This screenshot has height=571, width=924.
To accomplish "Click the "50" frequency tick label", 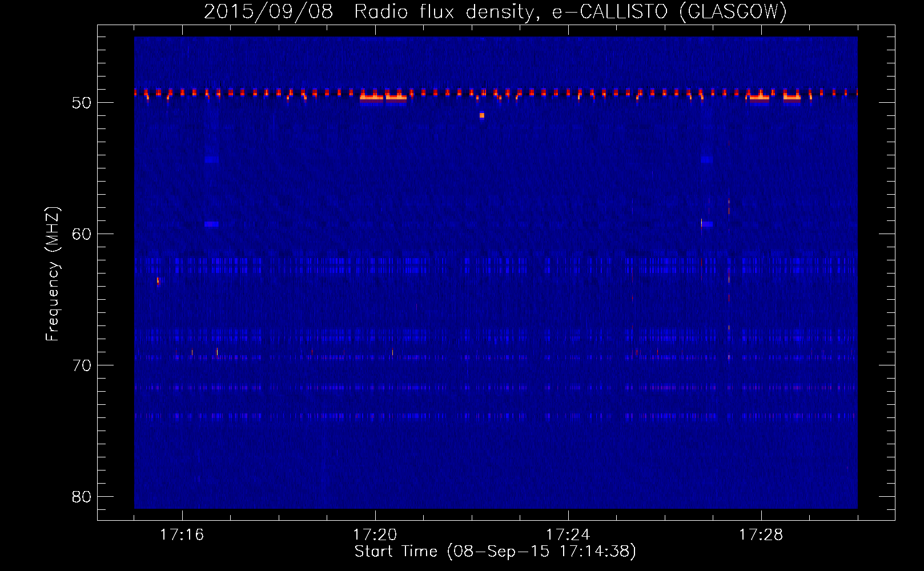I will [82, 103].
